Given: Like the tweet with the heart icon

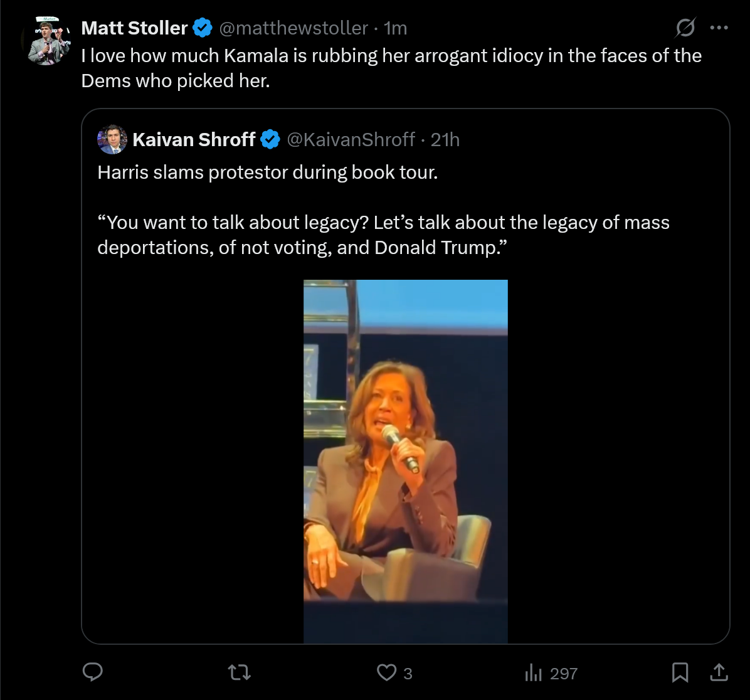Looking at the screenshot, I should [x=386, y=673].
